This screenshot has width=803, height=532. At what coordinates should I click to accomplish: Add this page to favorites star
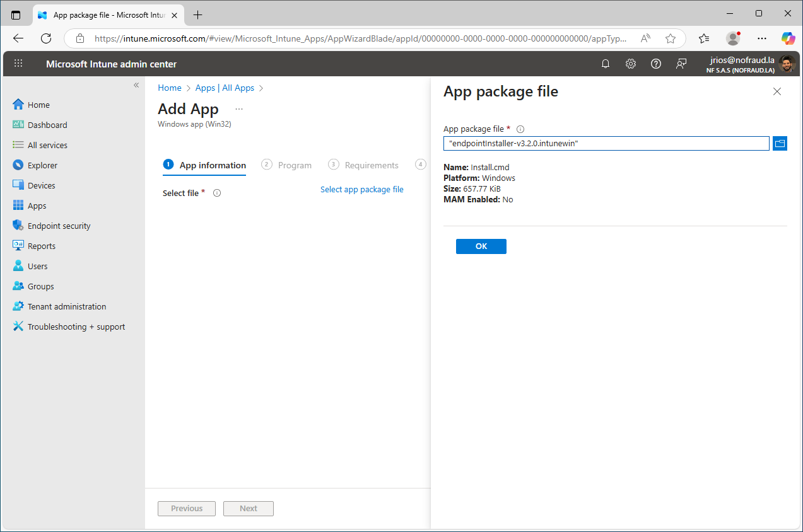(x=671, y=38)
